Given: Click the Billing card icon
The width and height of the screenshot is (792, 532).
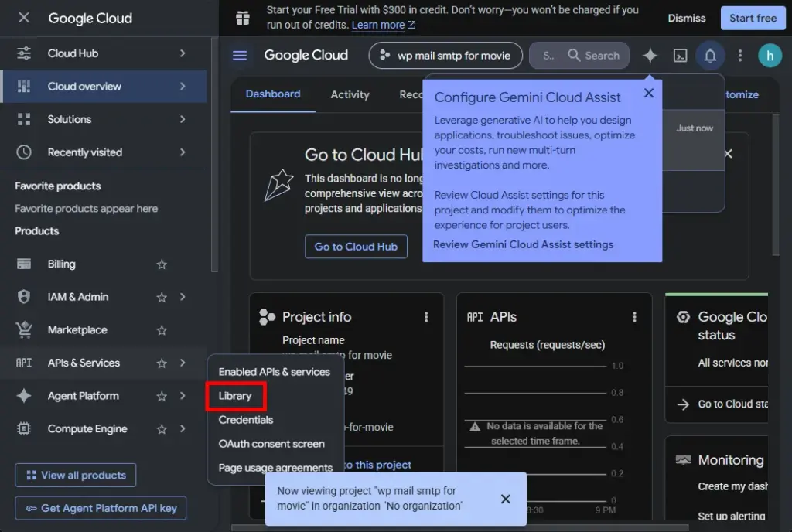Looking at the screenshot, I should pos(24,264).
